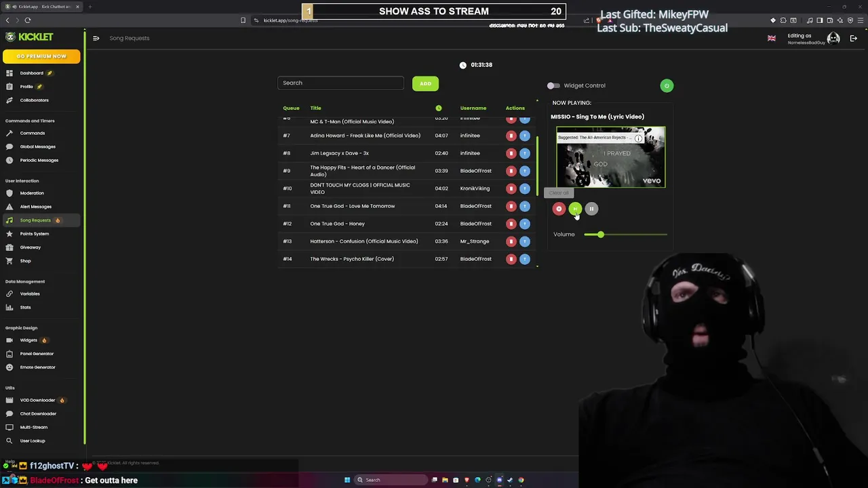Move Heart of a Dancer up in queue
868x488 pixels.
coord(525,171)
